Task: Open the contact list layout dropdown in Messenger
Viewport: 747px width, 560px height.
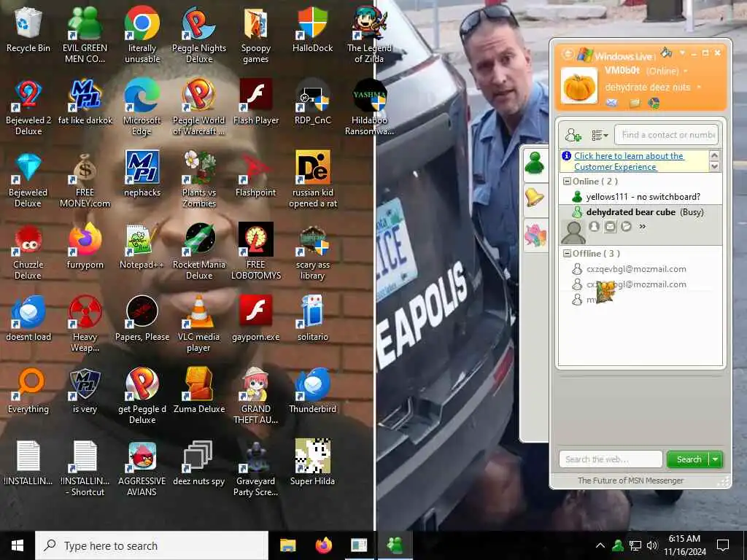Action: (x=600, y=136)
